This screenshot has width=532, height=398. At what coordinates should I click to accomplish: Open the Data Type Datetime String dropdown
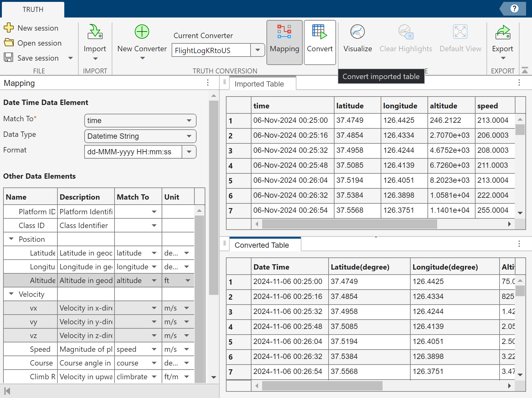[x=140, y=136]
